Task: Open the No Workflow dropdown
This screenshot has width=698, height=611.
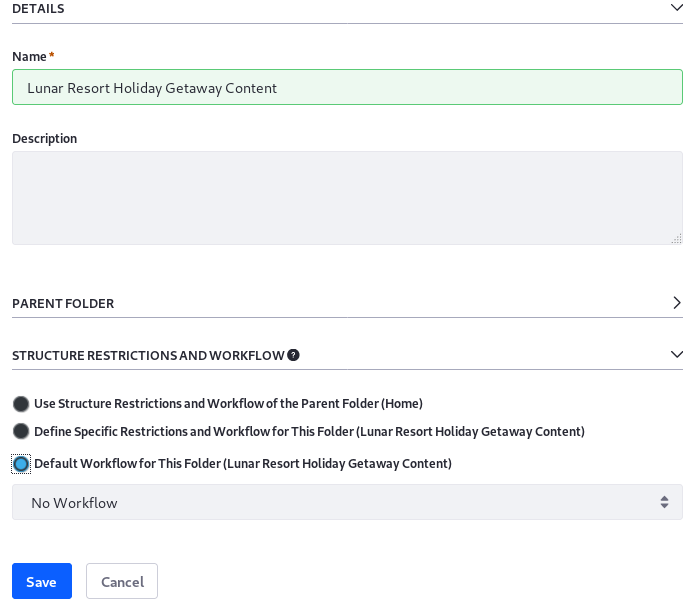Action: point(347,502)
